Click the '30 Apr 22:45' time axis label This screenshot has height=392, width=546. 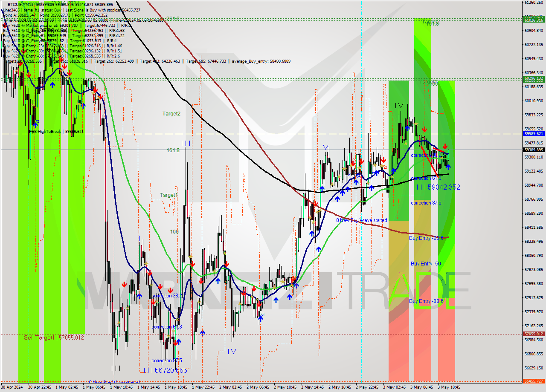click(x=40, y=387)
